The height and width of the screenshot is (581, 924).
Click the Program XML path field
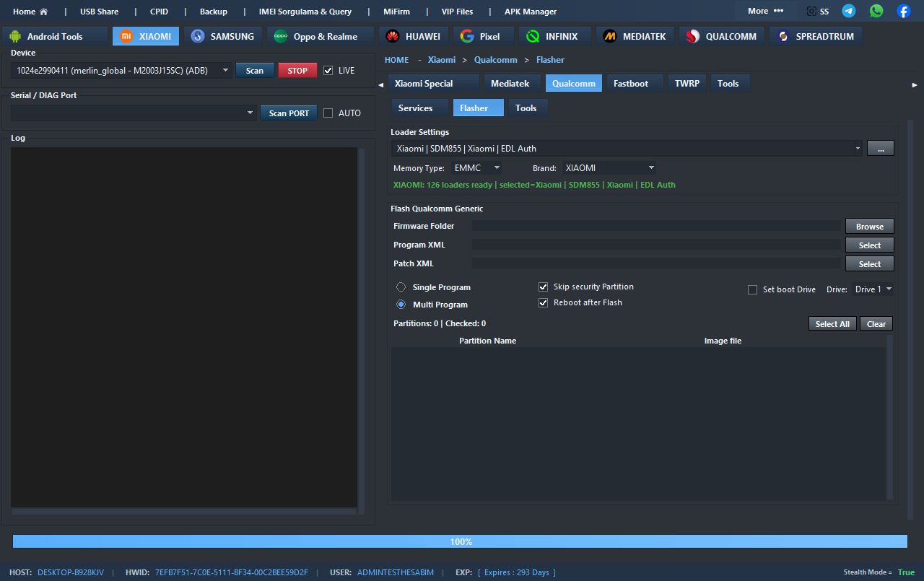point(656,245)
